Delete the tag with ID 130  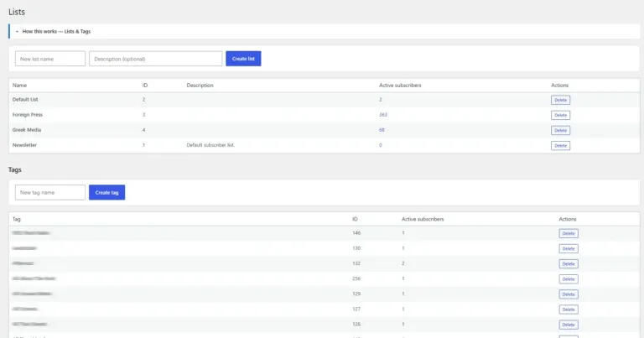pos(569,249)
